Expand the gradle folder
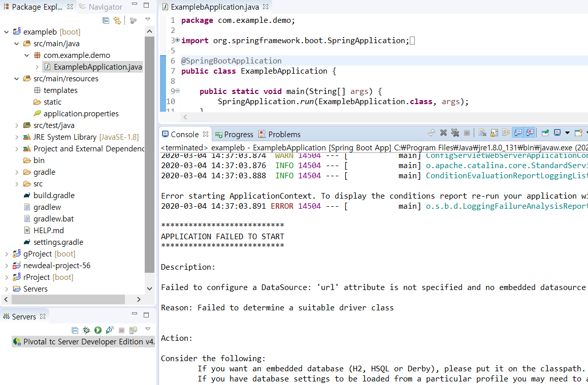Viewport: 588px width, 385px height. click(x=16, y=172)
